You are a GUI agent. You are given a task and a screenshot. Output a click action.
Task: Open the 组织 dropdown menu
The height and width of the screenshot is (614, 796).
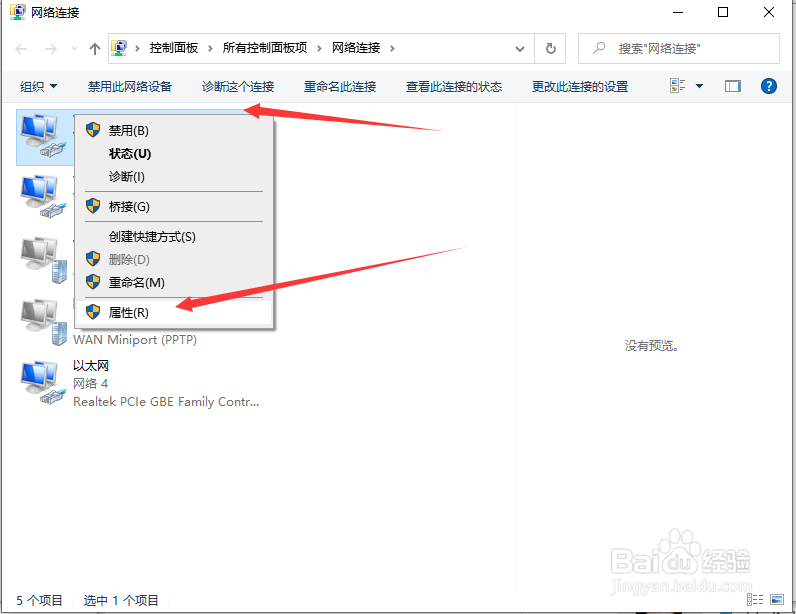click(38, 86)
